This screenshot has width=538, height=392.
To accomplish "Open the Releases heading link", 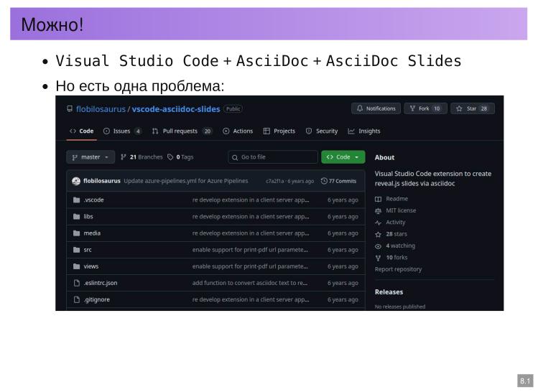I will pos(389,292).
